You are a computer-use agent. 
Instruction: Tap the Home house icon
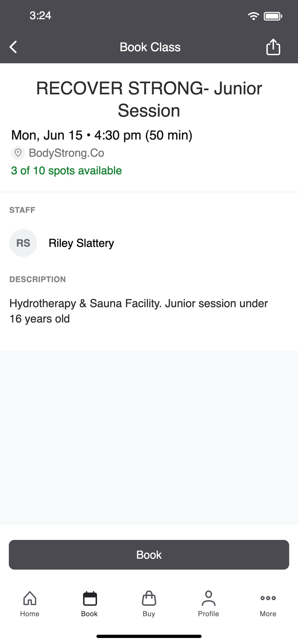tap(30, 598)
